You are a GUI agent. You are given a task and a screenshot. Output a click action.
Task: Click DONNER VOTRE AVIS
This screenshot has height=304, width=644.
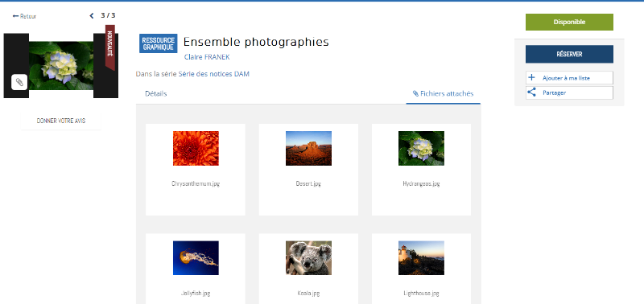(61, 121)
